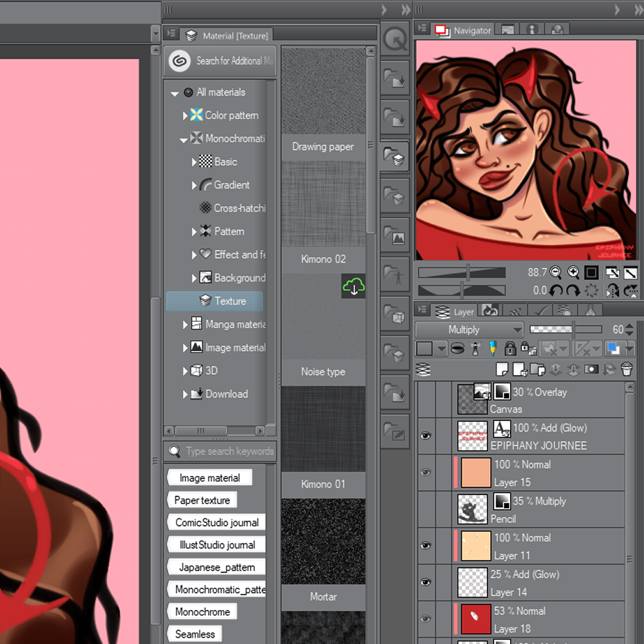The height and width of the screenshot is (644, 644).
Task: Expand the Color pattern folder
Action: [185, 116]
